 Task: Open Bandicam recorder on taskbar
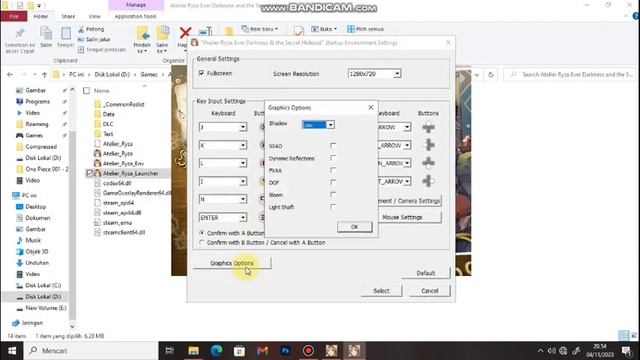pos(309,351)
